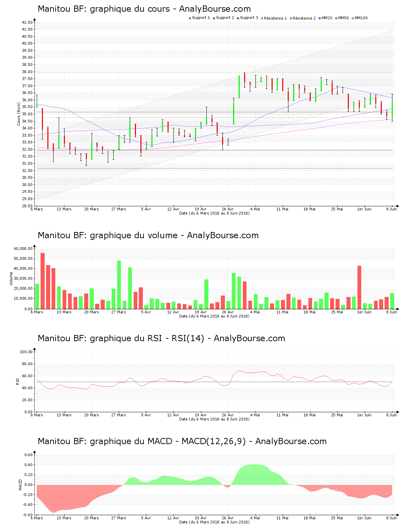
Task: Click the long green candlestick near 30 Avr at 37.00
Action: coord(239,87)
